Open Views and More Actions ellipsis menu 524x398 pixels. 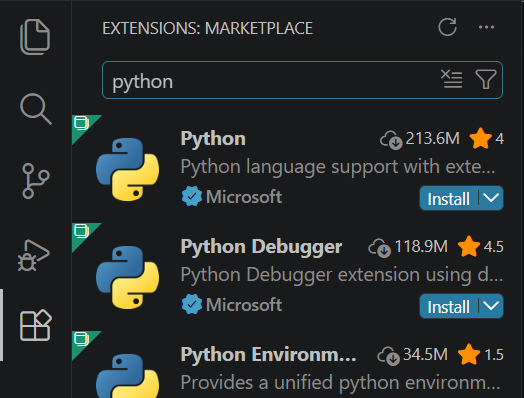coord(486,27)
